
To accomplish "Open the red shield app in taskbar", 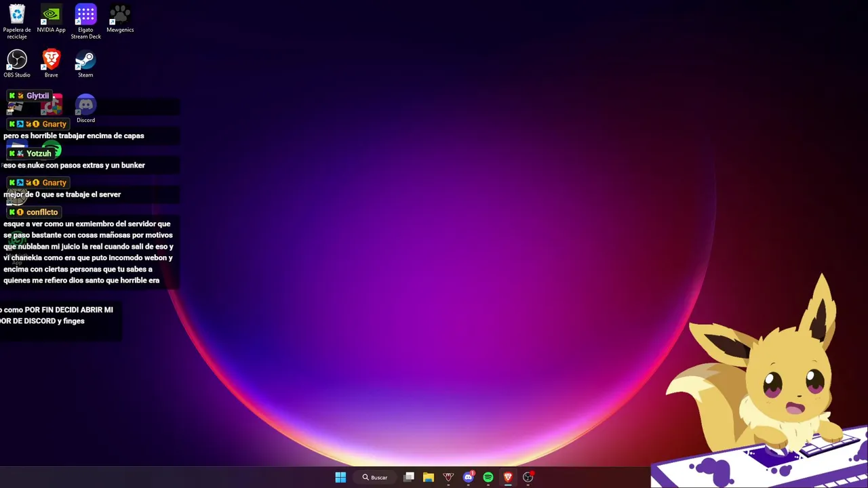I will pos(448,477).
